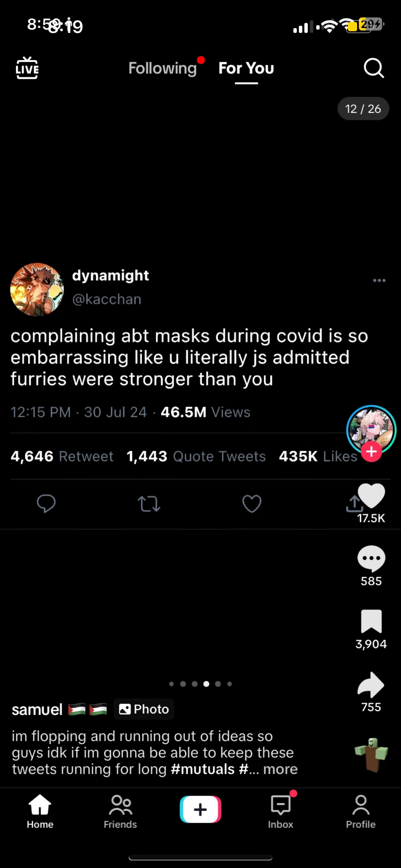The width and height of the screenshot is (401, 868).
Task: Open samuel's profile from username
Action: [x=37, y=709]
